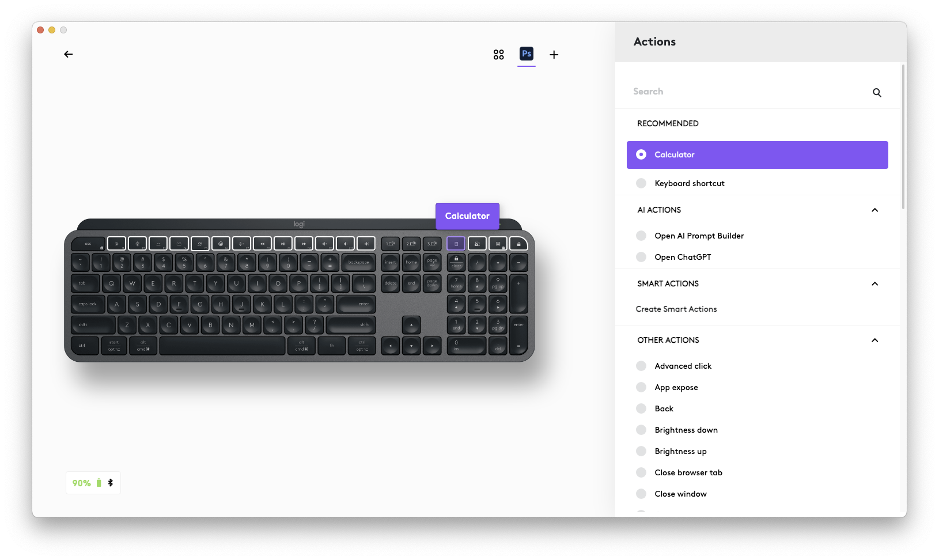Select the emoji key on the keyboard

pos(221,244)
